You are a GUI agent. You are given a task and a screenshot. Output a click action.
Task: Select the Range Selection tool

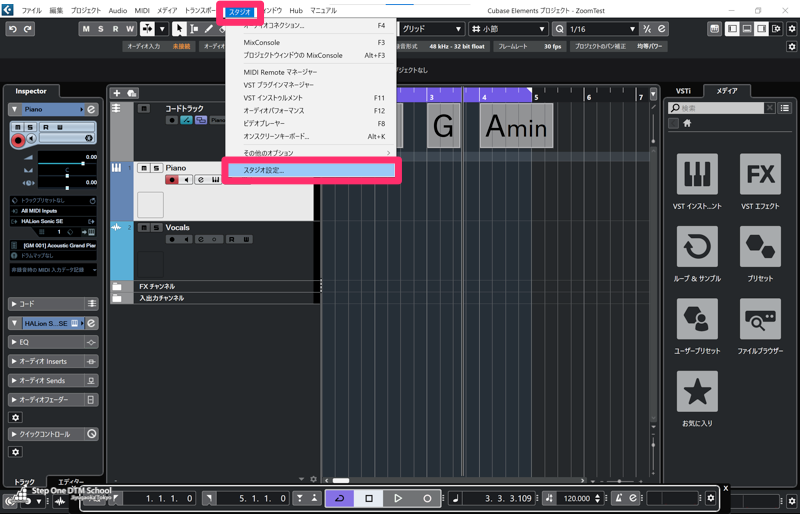[x=194, y=29]
